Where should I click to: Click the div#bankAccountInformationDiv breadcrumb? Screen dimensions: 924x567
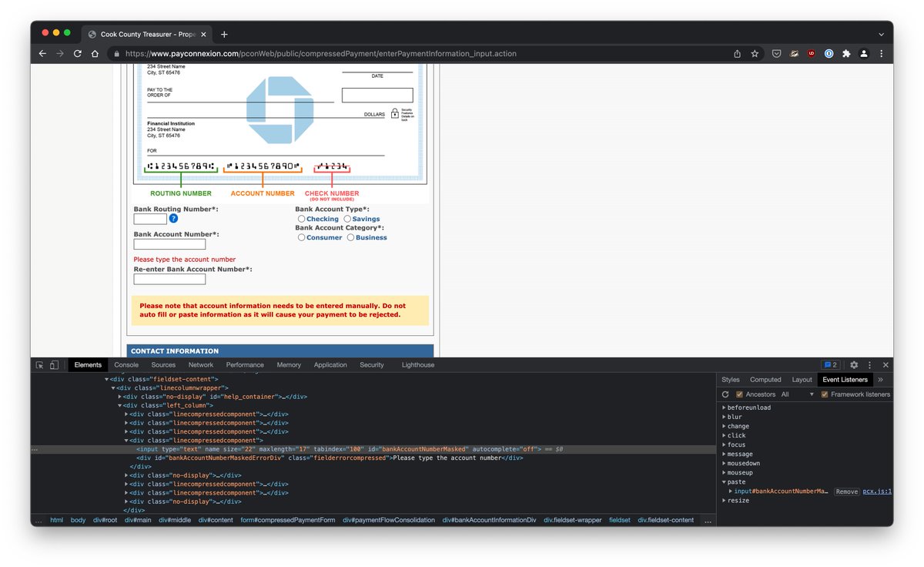pos(489,520)
